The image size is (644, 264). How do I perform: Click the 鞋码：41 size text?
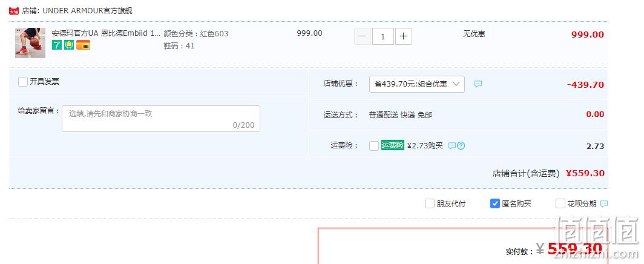coord(179,46)
